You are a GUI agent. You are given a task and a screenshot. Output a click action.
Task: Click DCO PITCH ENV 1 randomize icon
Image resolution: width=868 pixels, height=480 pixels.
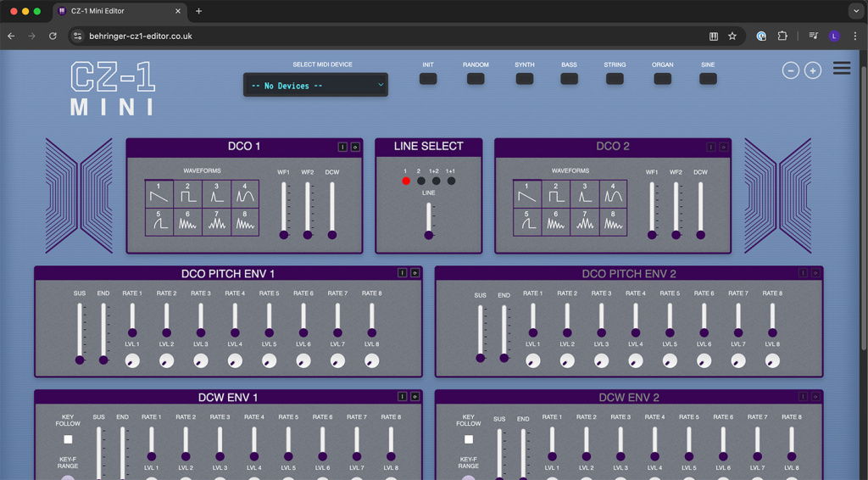(x=415, y=273)
